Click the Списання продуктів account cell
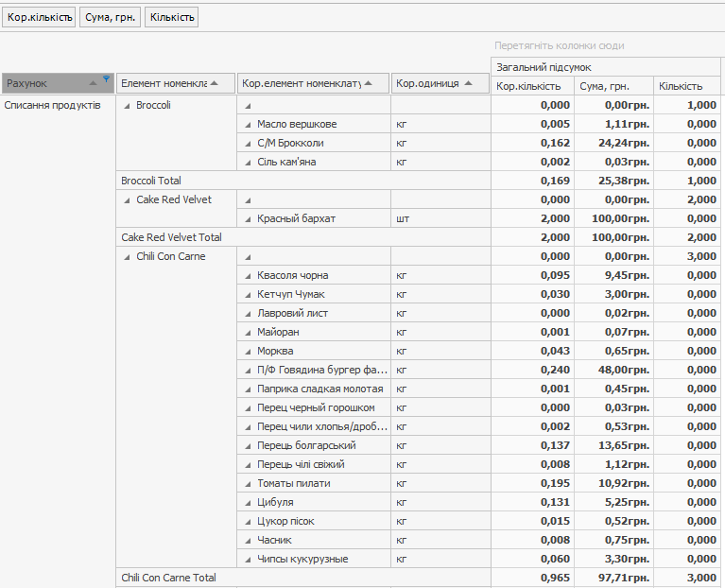The image size is (725, 588). point(53,106)
